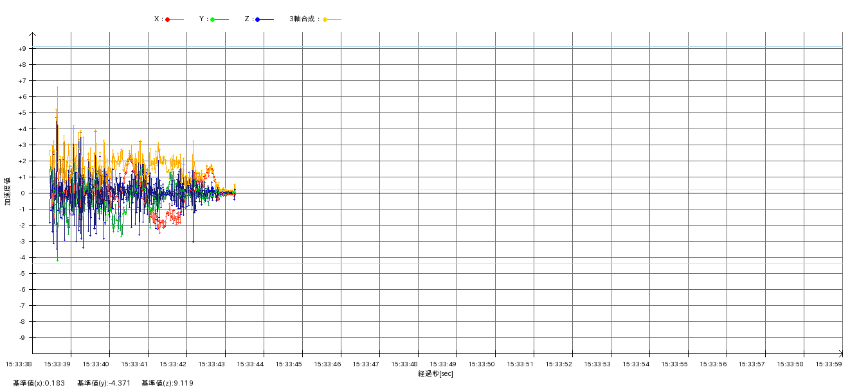
Task: Click the light blue reference line near +9
Action: pyautogui.click(x=450, y=46)
